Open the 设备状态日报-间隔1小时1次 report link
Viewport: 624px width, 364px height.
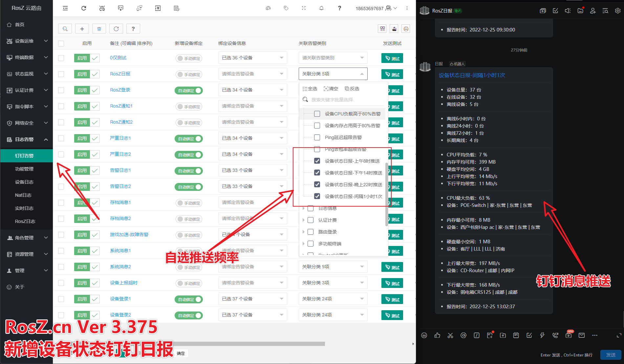(x=471, y=75)
